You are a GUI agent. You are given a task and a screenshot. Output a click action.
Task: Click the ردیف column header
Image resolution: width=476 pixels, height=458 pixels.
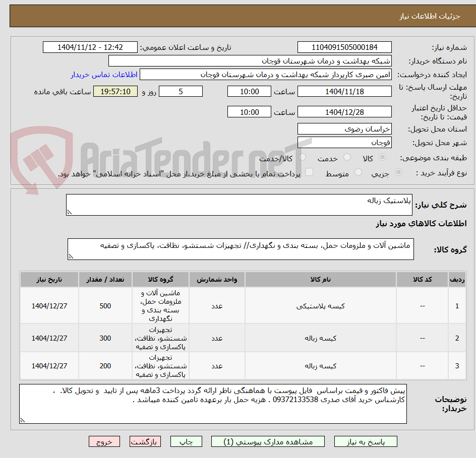(x=457, y=279)
